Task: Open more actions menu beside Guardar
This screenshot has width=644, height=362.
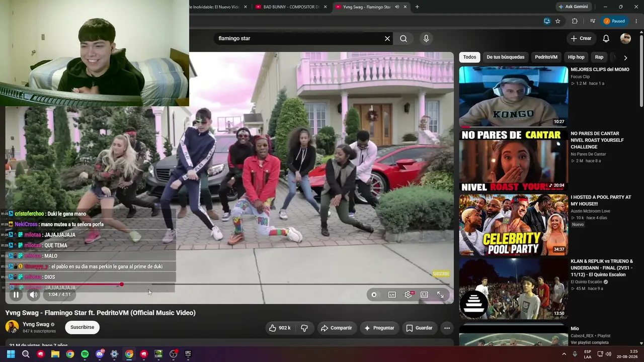Action: [447, 328]
